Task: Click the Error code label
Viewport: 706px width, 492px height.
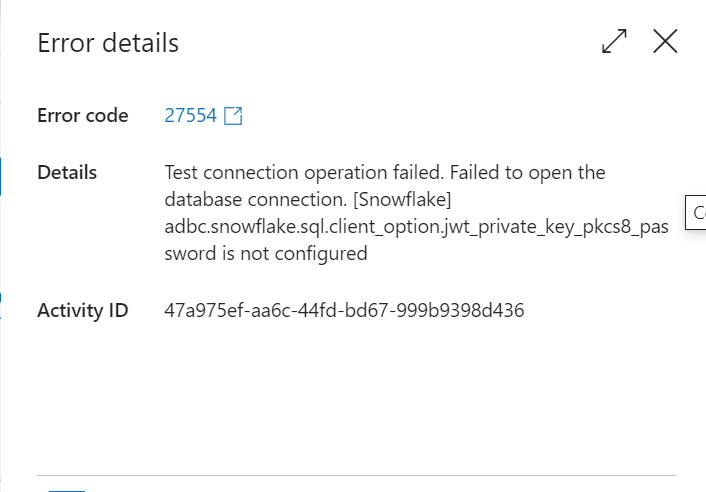Action: click(83, 116)
